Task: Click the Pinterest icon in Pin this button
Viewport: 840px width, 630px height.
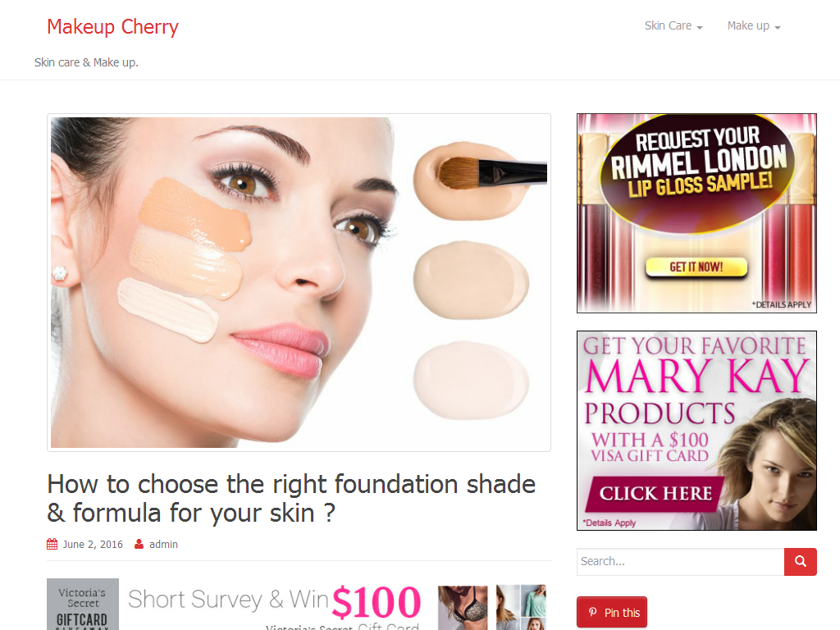Action: point(592,612)
